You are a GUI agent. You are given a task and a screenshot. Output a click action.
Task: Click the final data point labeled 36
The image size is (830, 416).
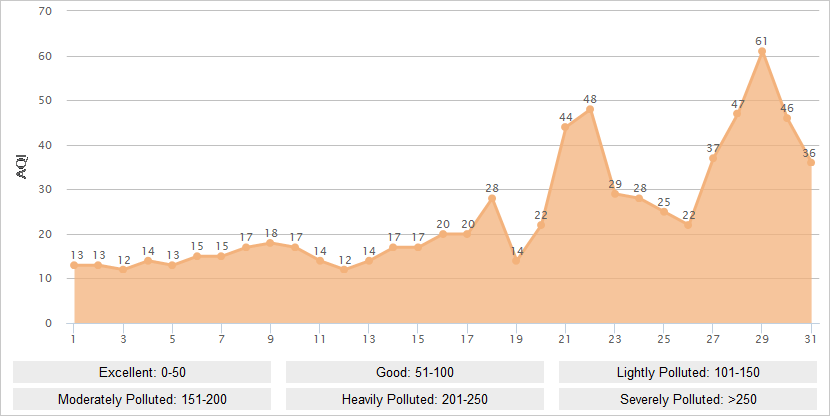811,162
